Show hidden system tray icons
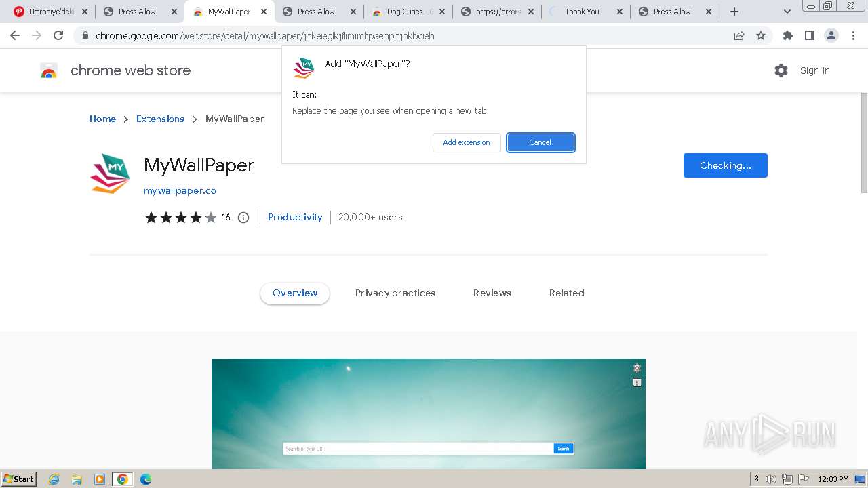 click(x=756, y=479)
